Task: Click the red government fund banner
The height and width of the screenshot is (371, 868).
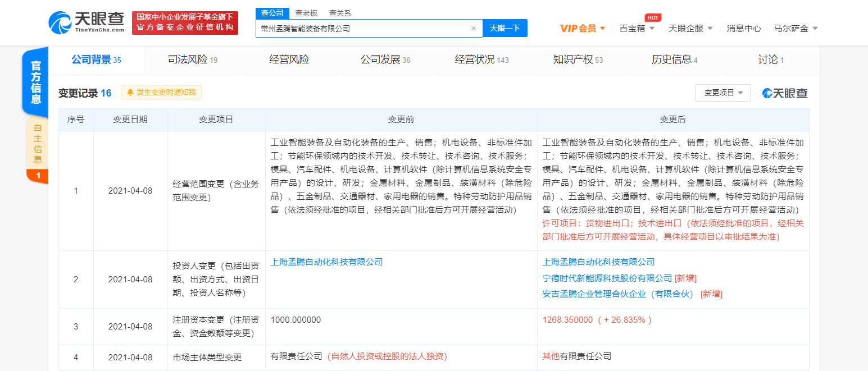Action: click(185, 23)
